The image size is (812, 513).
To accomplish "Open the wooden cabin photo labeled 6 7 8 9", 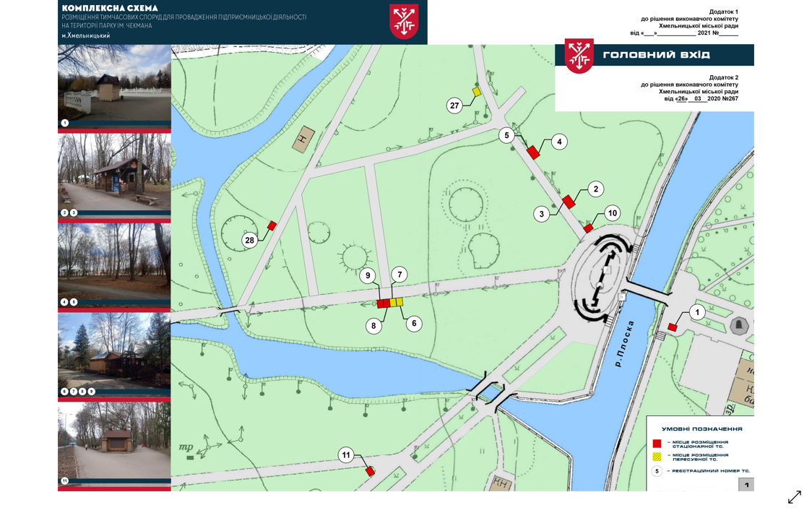I will pos(114,355).
